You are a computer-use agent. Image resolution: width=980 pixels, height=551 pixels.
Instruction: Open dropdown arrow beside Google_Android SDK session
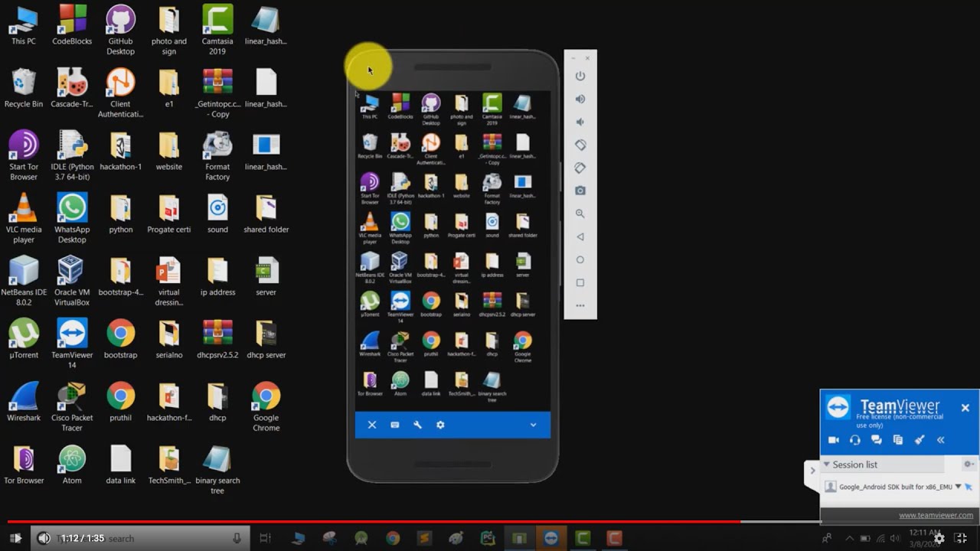click(958, 487)
